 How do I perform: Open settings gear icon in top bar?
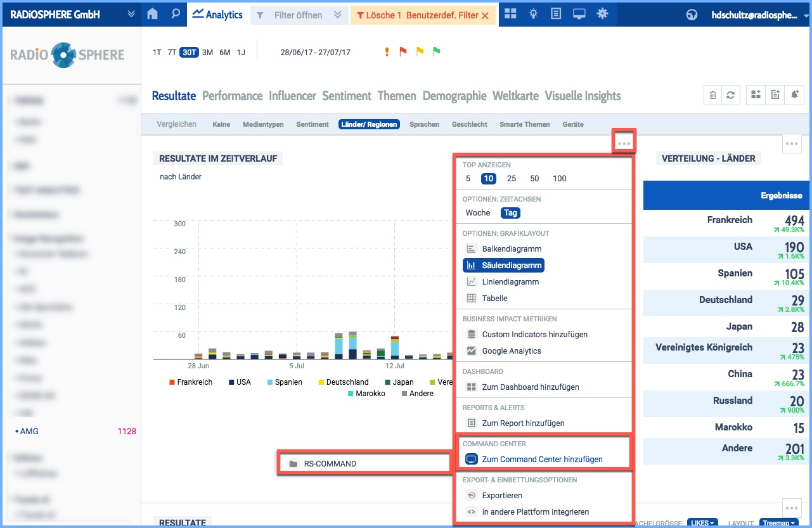602,13
